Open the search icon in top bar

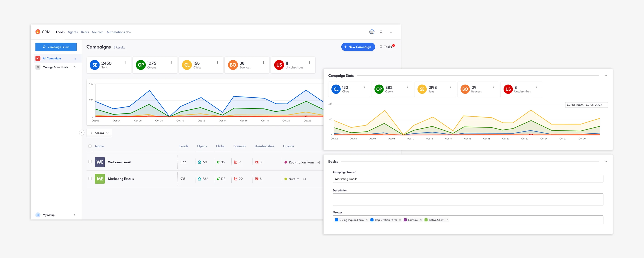click(381, 32)
